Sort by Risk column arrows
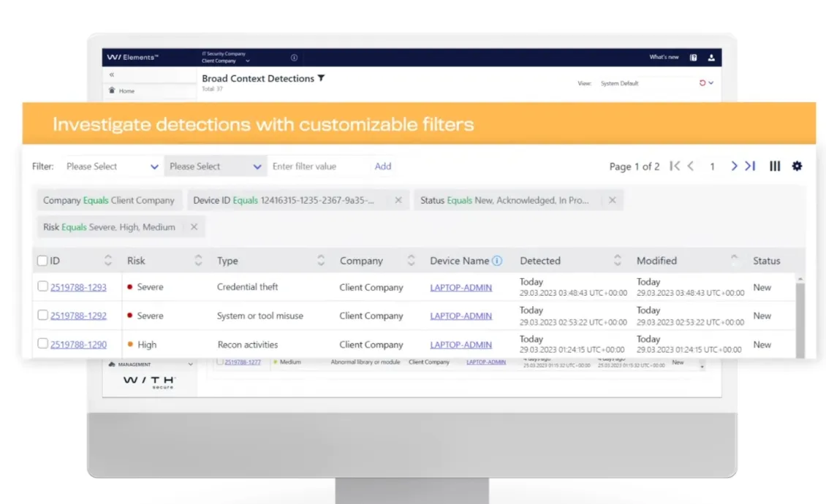The image size is (826, 504). pos(198,260)
